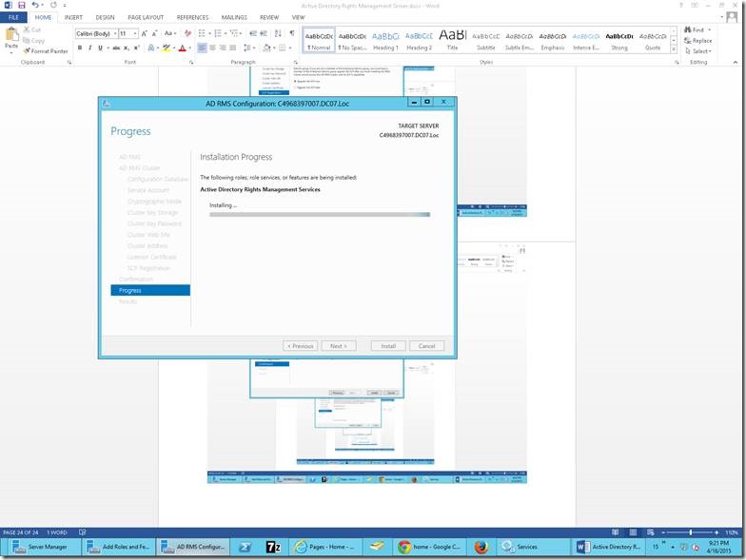Apply the Strong style

click(619, 41)
